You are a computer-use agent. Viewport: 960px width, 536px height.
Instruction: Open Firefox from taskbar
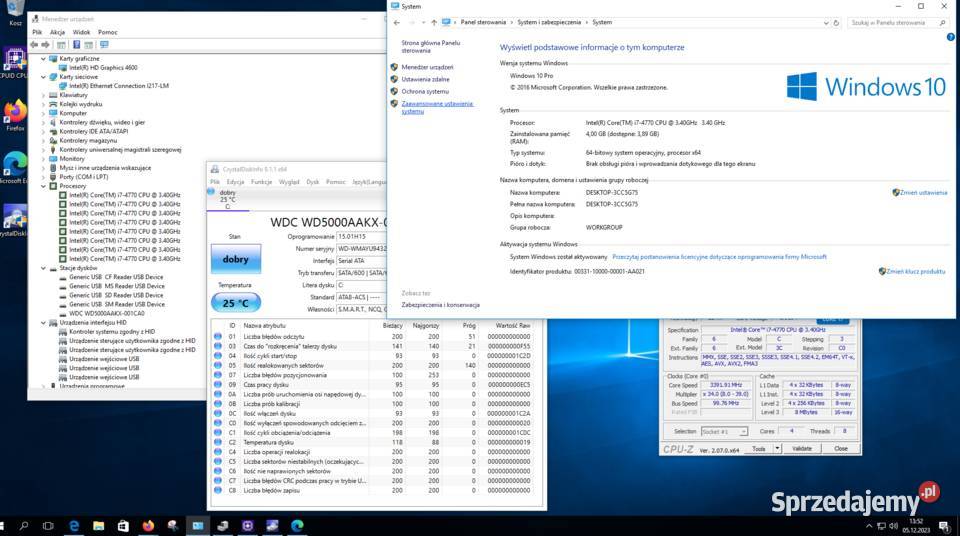(x=148, y=526)
